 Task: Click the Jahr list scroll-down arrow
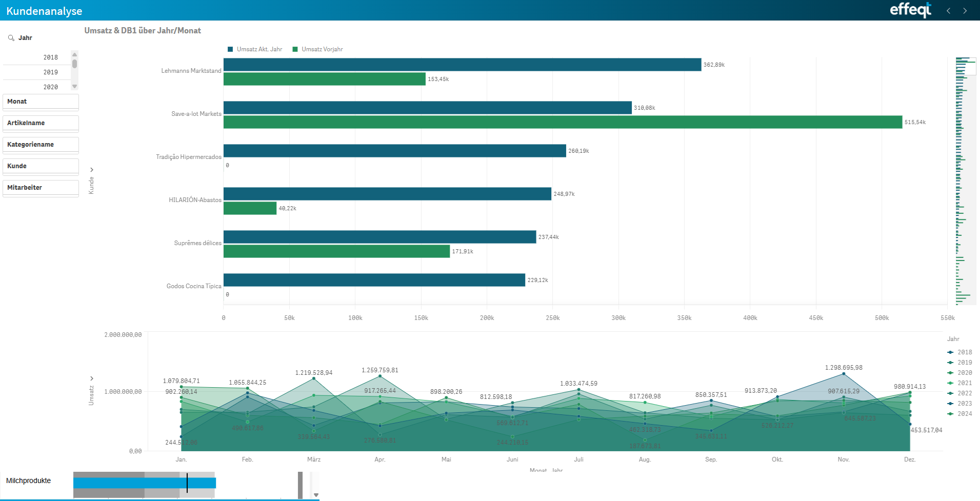74,87
